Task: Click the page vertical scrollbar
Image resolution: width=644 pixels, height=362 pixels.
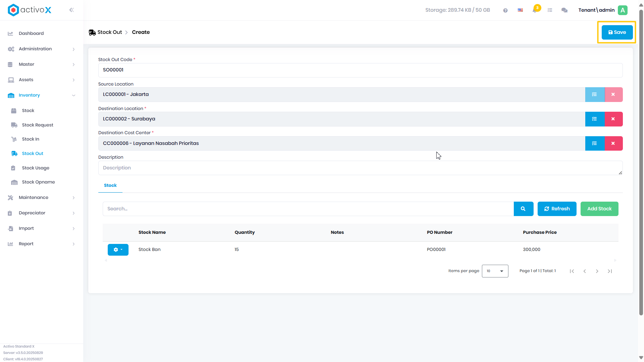Action: [x=641, y=163]
